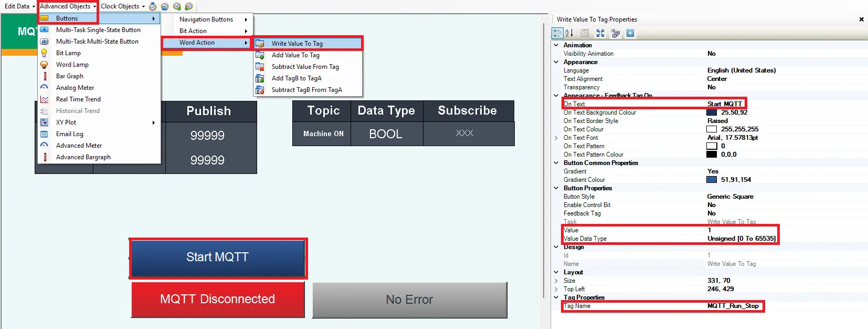Click the Text Alignment value Center
Viewport: 868px width, 329px height.
[717, 79]
